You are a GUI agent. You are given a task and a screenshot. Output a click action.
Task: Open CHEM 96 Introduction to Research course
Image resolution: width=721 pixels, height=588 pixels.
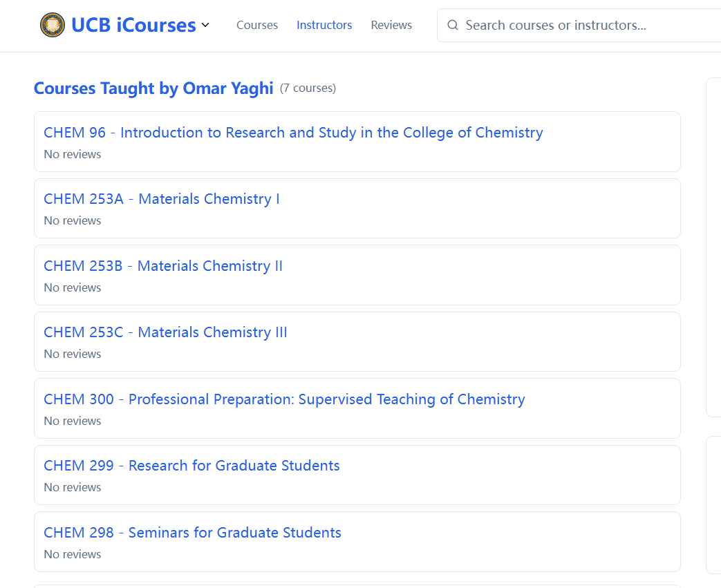click(x=293, y=133)
